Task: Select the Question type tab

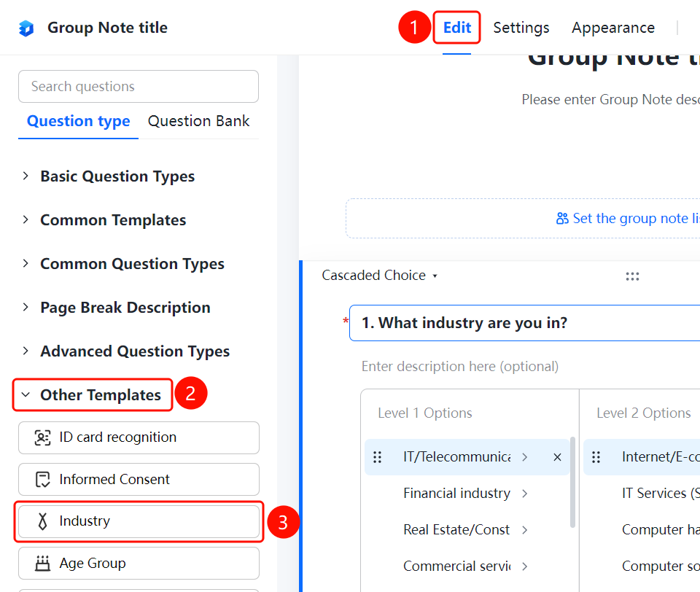Action: coord(78,122)
